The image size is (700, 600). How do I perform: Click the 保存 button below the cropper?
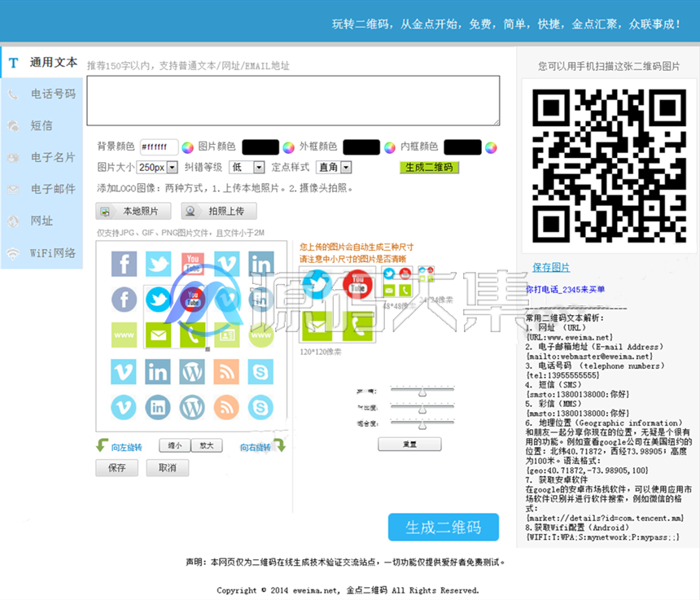pos(117,468)
